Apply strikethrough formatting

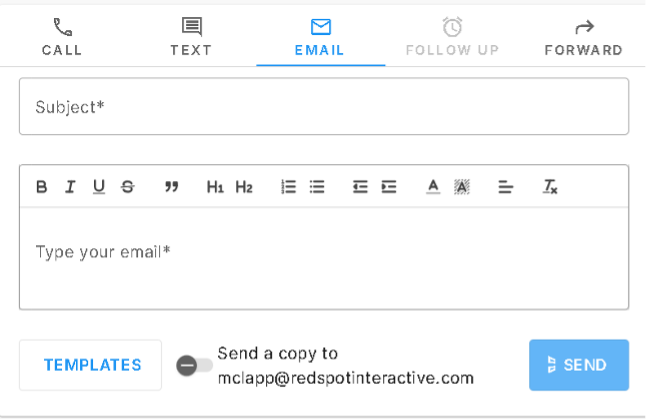[x=128, y=187]
